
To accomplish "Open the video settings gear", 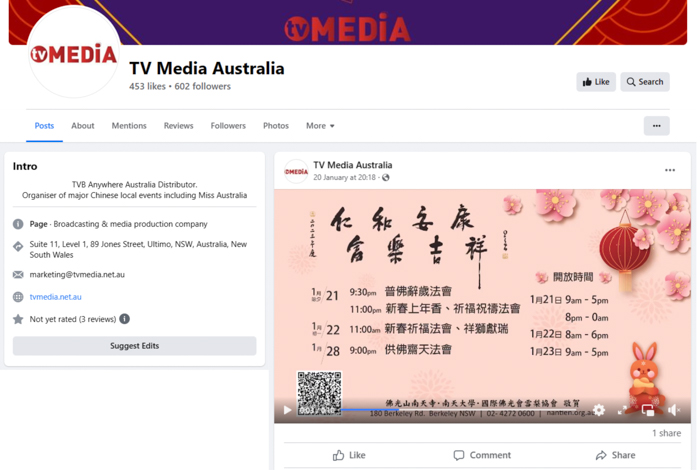I will click(599, 410).
